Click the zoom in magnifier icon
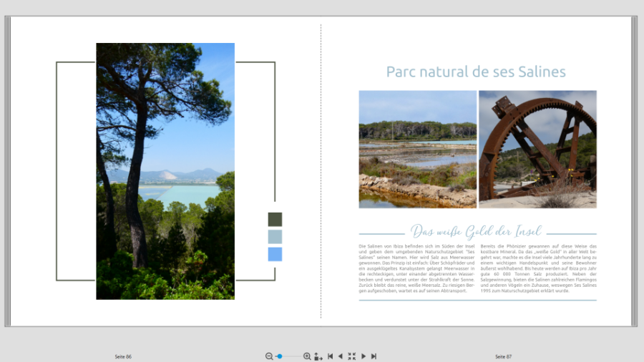Image resolution: width=644 pixels, height=362 pixels. click(307, 356)
